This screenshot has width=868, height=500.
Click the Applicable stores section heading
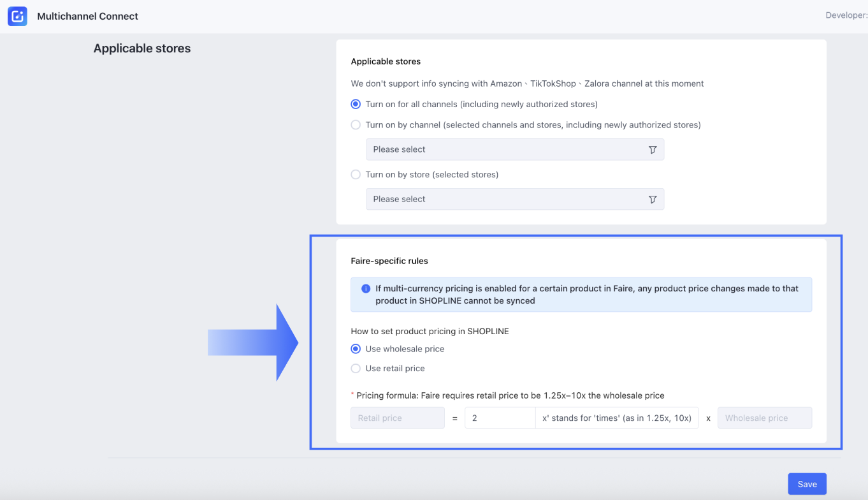point(141,48)
